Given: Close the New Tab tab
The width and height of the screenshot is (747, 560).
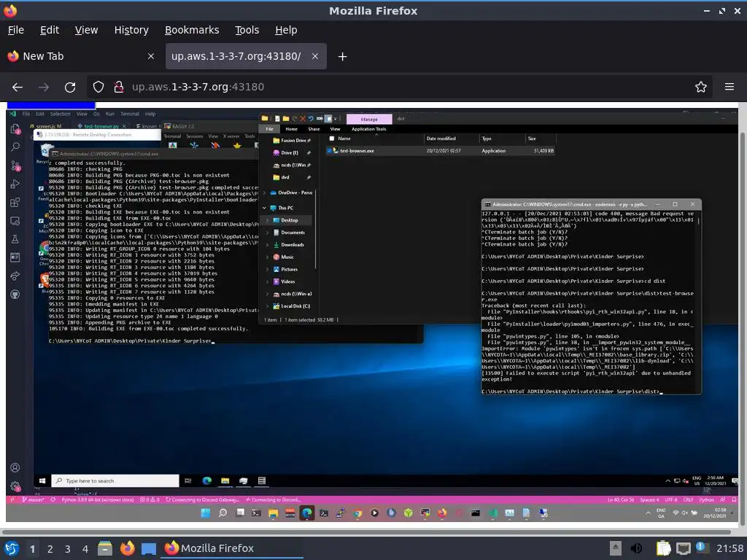Looking at the screenshot, I should (151, 56).
